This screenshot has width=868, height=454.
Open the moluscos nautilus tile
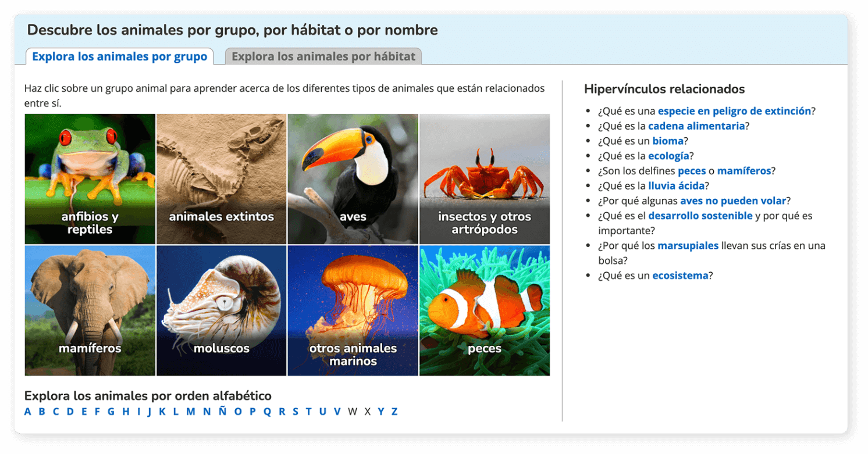[221, 310]
